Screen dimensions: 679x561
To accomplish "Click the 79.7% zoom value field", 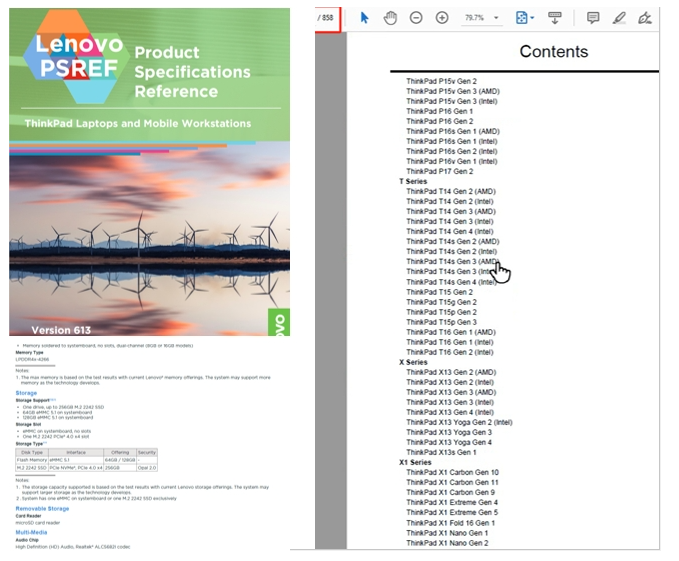I will [474, 18].
